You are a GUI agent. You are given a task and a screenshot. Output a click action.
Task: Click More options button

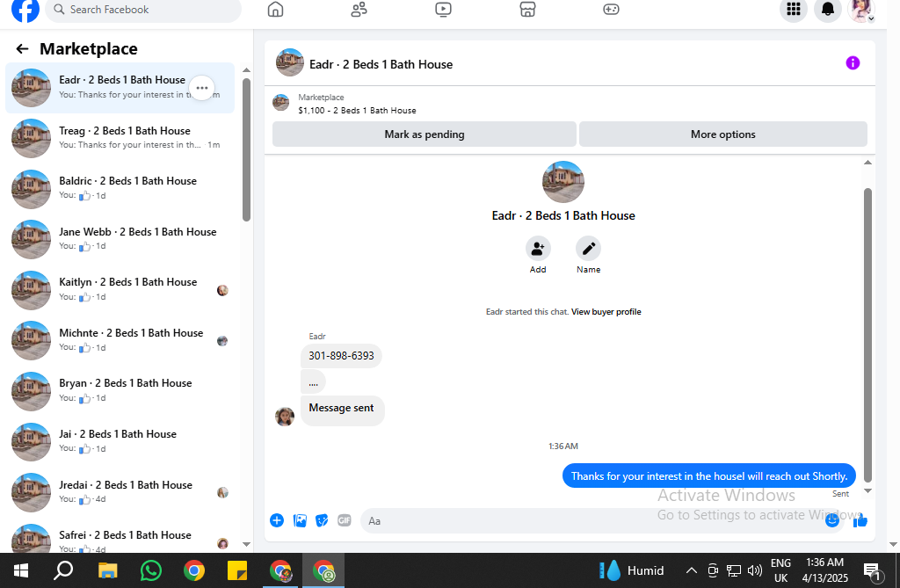click(723, 134)
